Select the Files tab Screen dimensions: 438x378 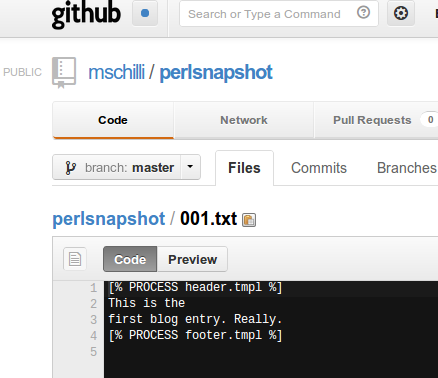point(244,168)
